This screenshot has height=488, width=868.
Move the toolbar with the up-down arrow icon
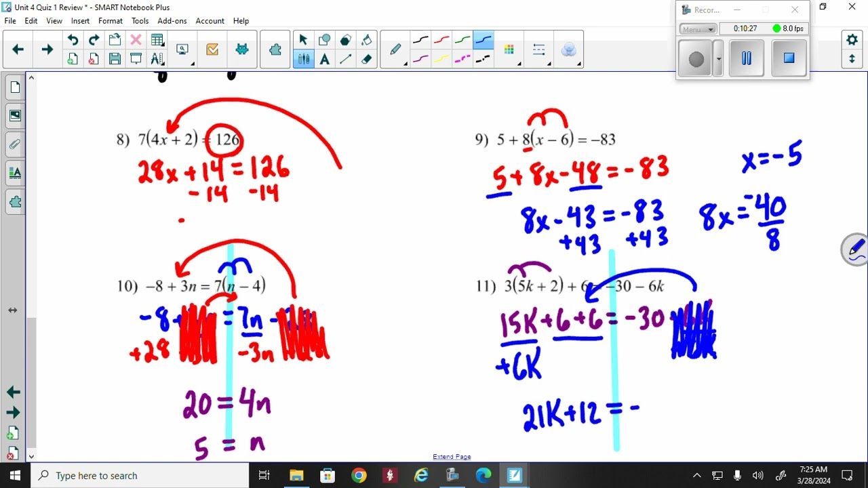pos(852,59)
